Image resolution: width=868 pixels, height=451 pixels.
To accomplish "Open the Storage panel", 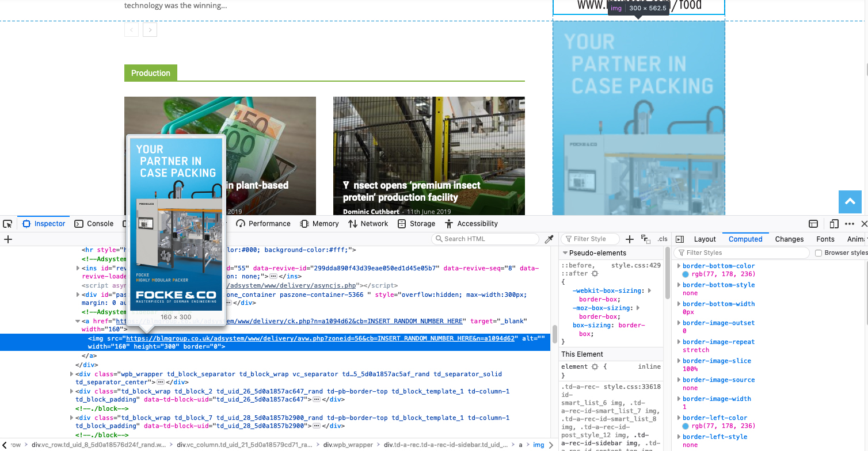I will pyautogui.click(x=416, y=224).
